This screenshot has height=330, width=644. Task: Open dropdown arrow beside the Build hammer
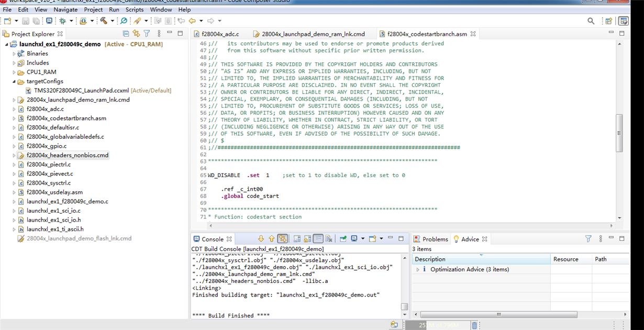113,21
